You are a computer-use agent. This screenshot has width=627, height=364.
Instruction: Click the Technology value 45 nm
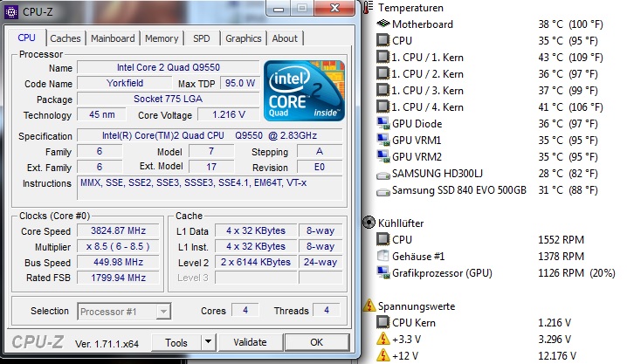pos(101,114)
